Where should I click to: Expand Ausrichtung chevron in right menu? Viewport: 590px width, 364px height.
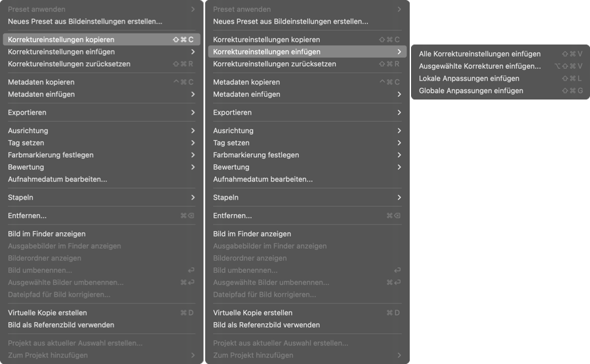click(399, 131)
